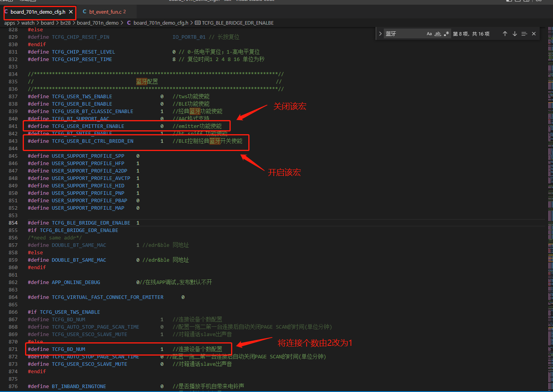
Task: Open the watch breadcrumb folder
Action: (28, 23)
